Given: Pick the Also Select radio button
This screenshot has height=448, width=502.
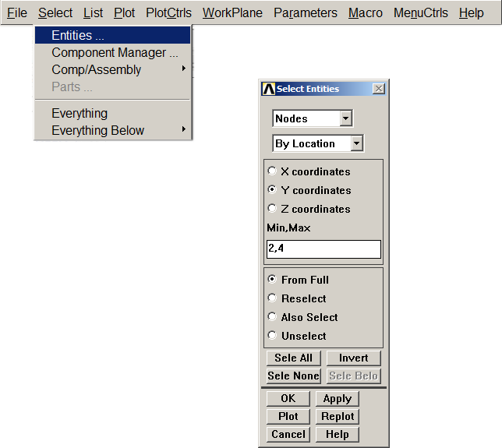Looking at the screenshot, I should point(271,317).
